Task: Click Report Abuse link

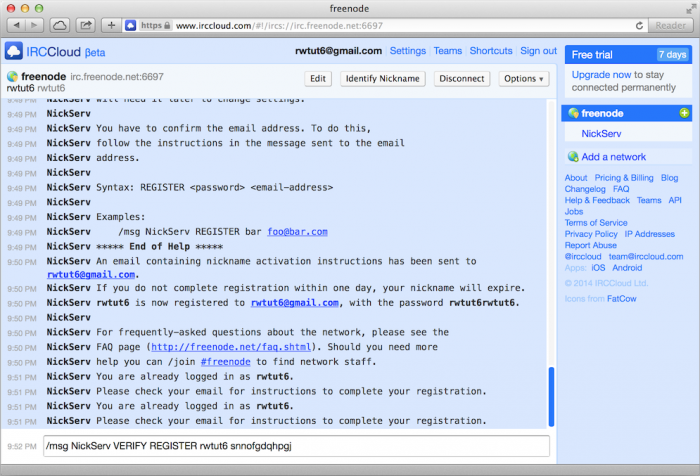Action: (590, 245)
